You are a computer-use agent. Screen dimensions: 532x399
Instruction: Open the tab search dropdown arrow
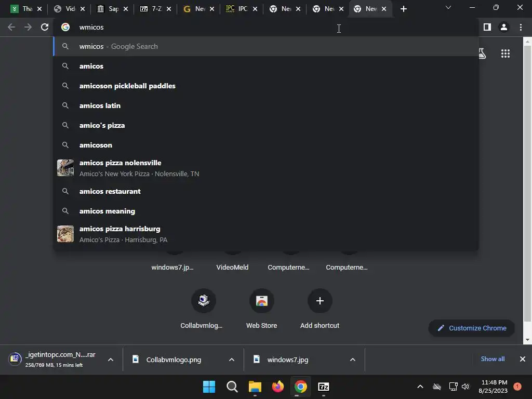click(448, 7)
